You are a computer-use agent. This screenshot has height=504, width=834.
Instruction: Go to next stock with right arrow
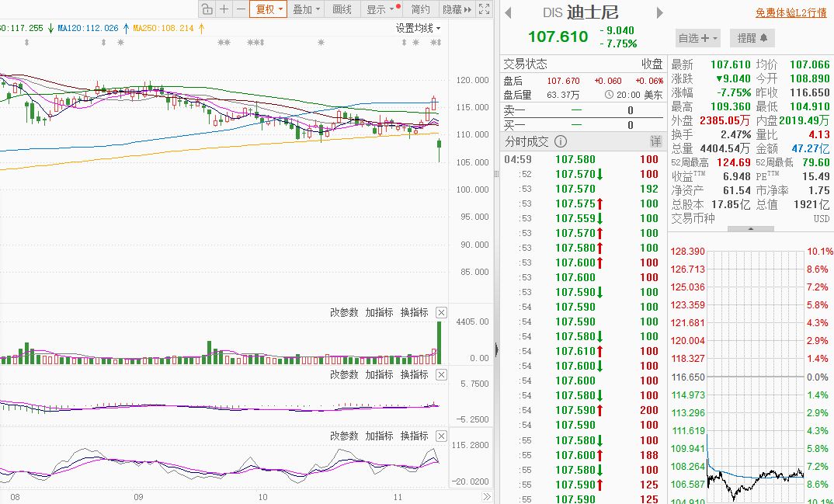coord(660,12)
